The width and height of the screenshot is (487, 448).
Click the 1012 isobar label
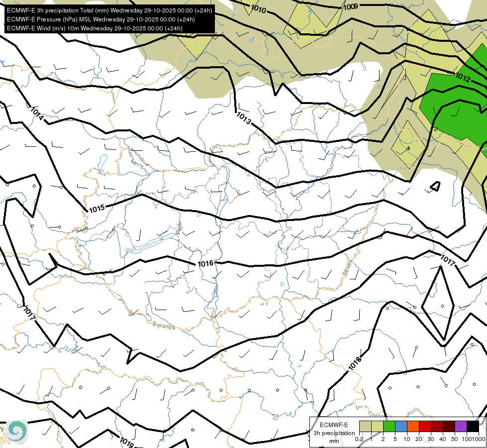[463, 78]
